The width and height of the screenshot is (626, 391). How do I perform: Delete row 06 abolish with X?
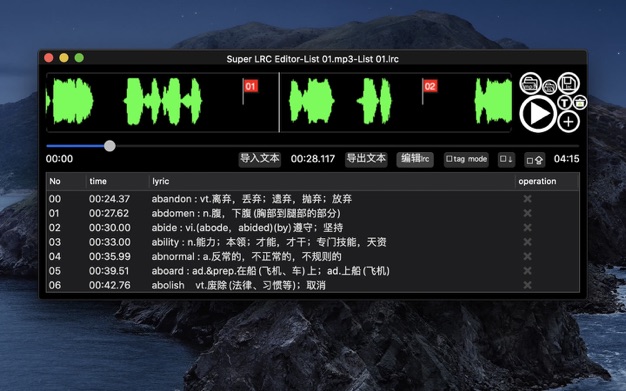tap(527, 285)
